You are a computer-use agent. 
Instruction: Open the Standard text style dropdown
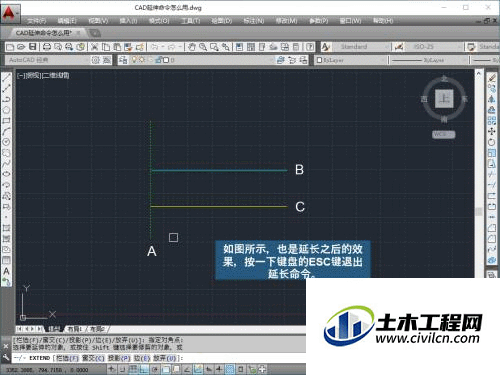point(361,47)
